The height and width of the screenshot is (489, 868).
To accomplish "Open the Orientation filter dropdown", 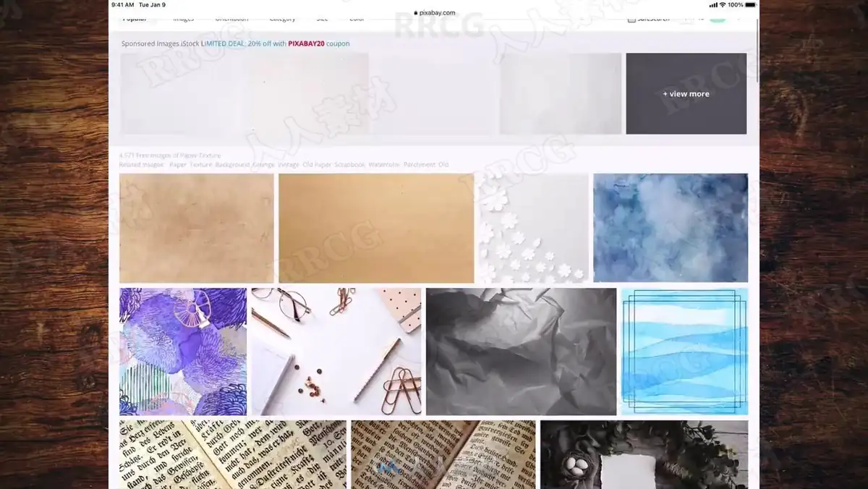I will point(231,19).
